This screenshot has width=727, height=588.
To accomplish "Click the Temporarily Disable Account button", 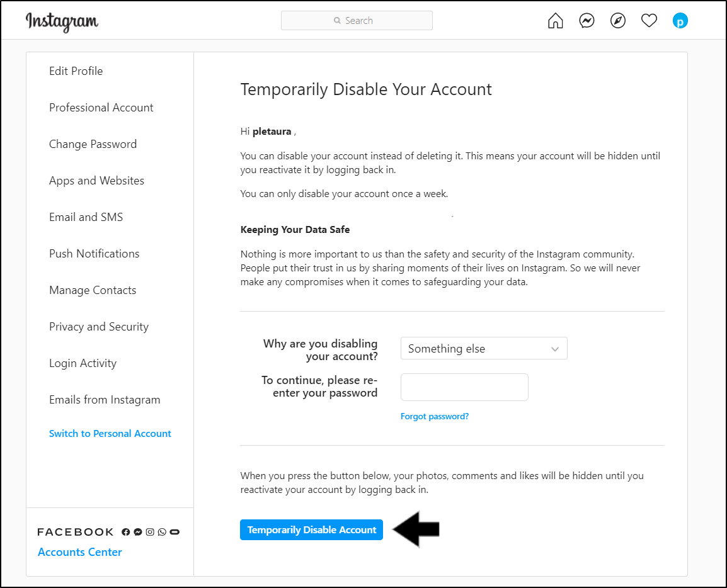I will pos(311,529).
